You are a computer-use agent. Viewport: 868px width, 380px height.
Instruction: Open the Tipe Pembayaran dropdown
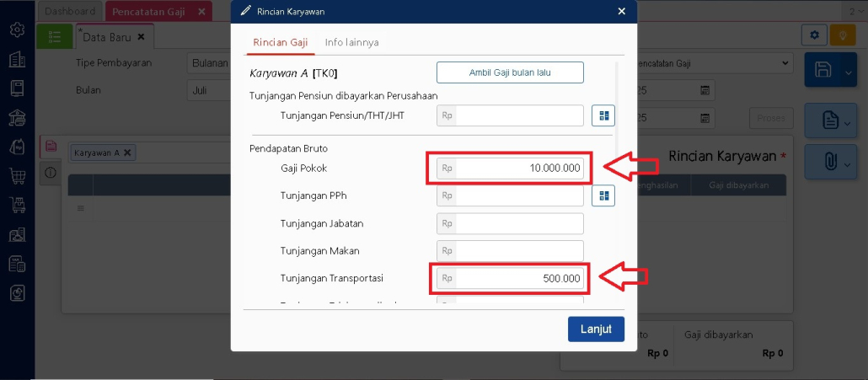(208, 63)
